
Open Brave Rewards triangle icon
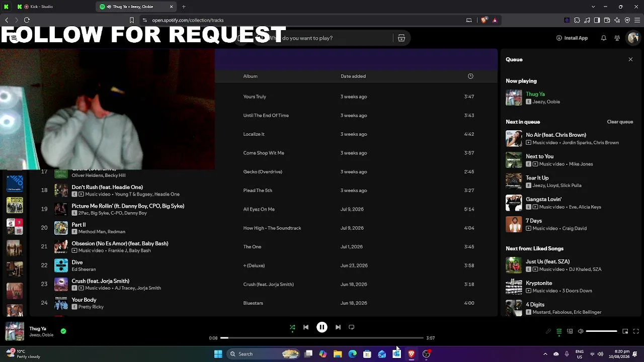pyautogui.click(x=495, y=20)
